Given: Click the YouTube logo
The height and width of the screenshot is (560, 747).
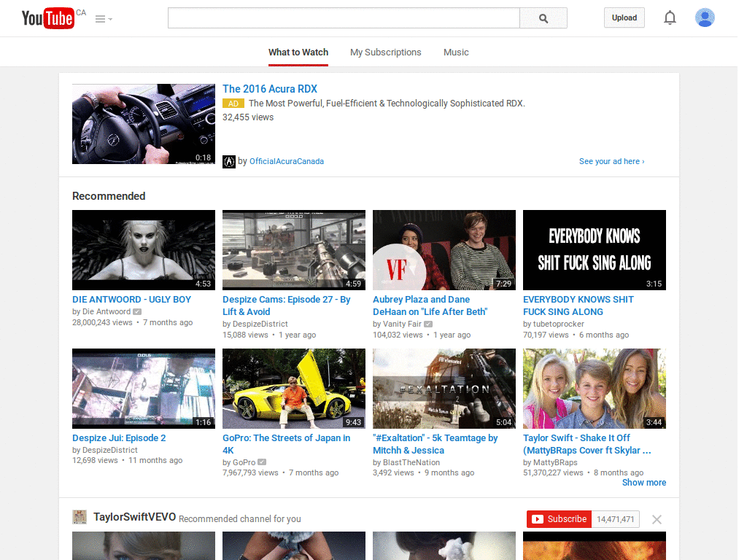Looking at the screenshot, I should [48, 18].
